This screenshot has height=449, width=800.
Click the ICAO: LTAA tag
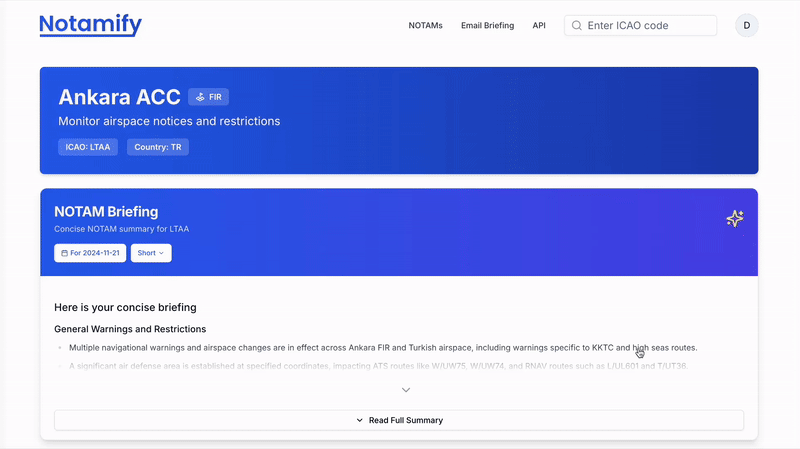pyautogui.click(x=88, y=147)
